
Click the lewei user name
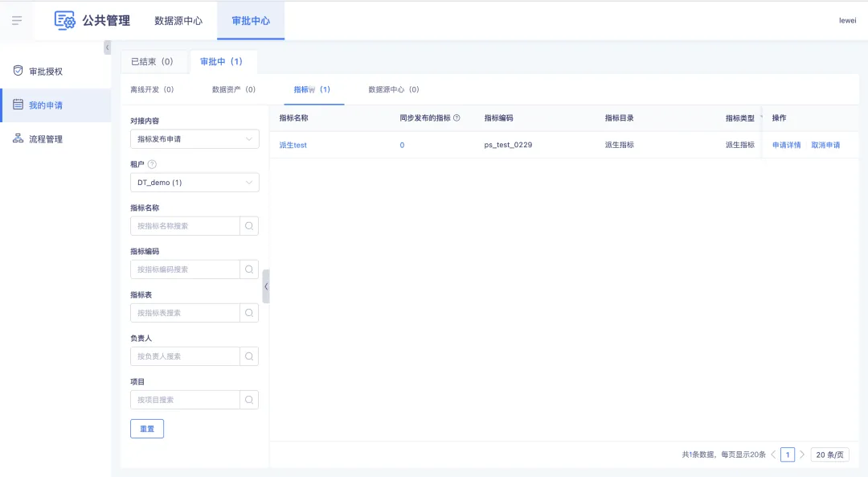coord(848,20)
